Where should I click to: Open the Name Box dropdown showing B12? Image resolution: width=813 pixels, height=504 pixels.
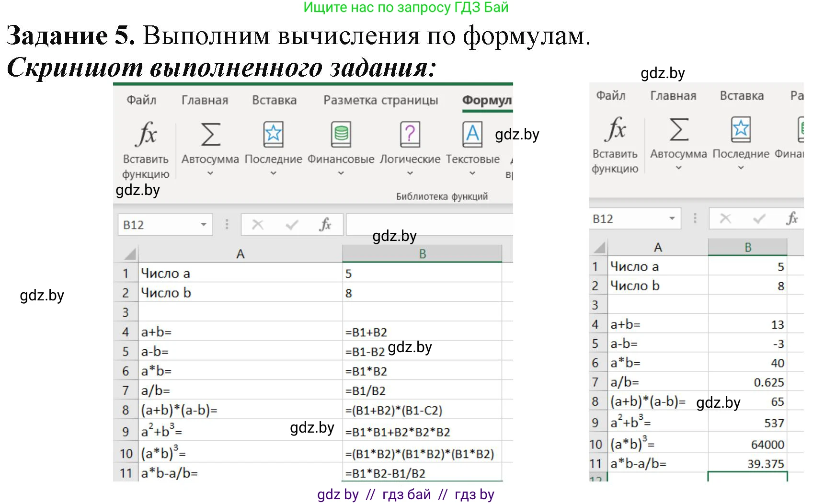tap(203, 224)
